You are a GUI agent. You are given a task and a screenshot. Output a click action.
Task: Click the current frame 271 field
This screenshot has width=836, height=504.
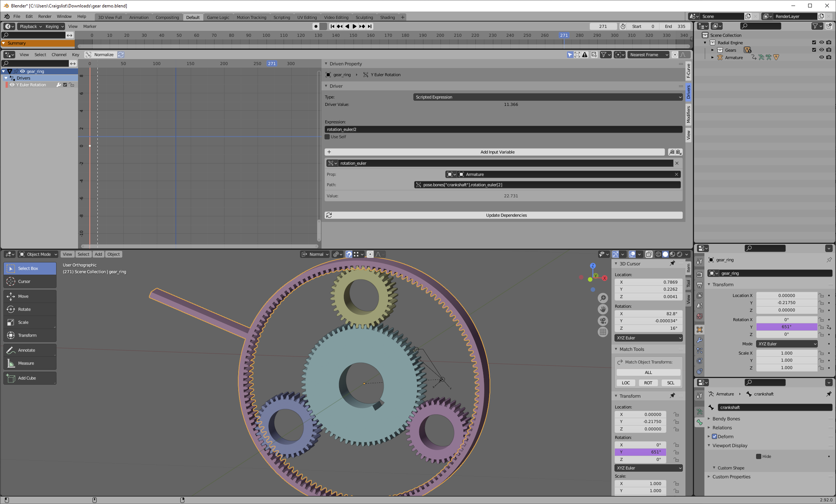[603, 26]
